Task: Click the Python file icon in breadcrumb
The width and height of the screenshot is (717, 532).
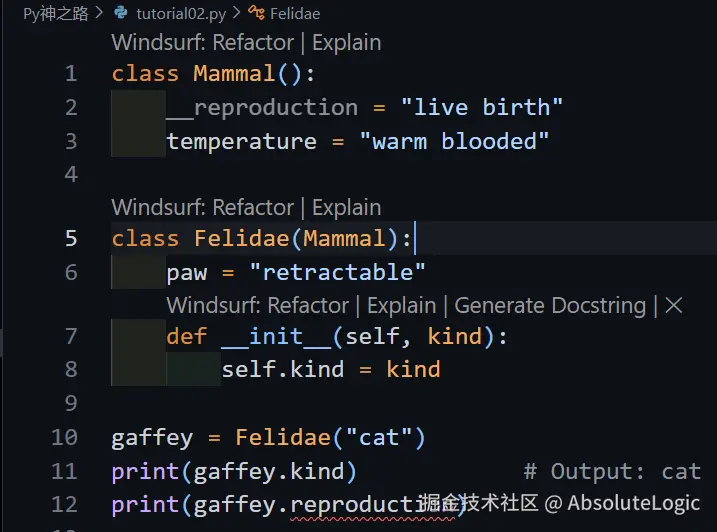Action: click(121, 12)
